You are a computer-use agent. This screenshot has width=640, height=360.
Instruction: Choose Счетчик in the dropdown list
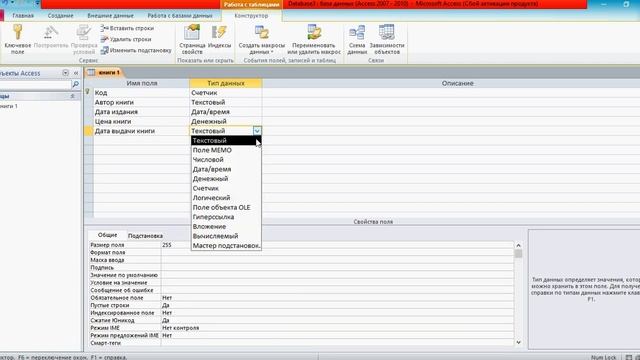coord(226,188)
